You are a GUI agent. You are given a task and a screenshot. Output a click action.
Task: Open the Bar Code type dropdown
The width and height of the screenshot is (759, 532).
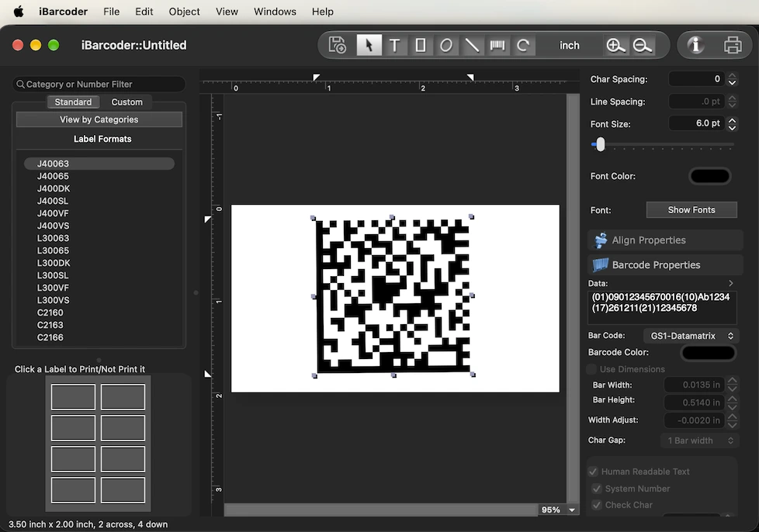(x=691, y=336)
